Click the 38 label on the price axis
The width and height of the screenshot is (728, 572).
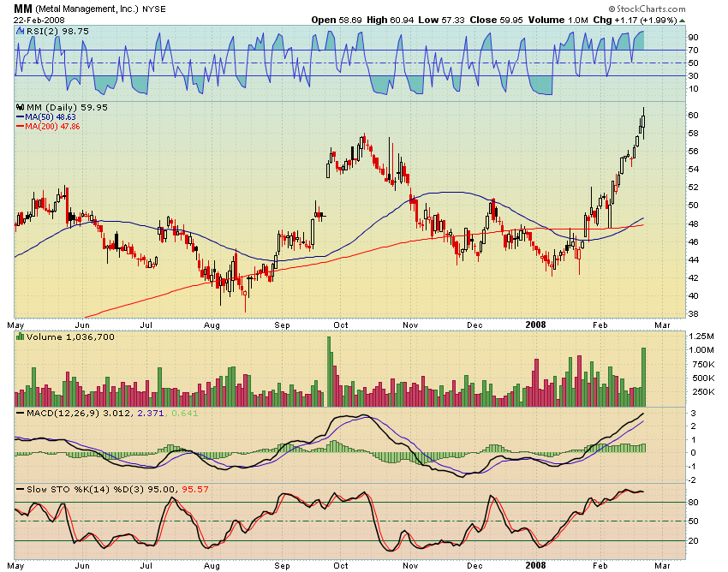[694, 314]
